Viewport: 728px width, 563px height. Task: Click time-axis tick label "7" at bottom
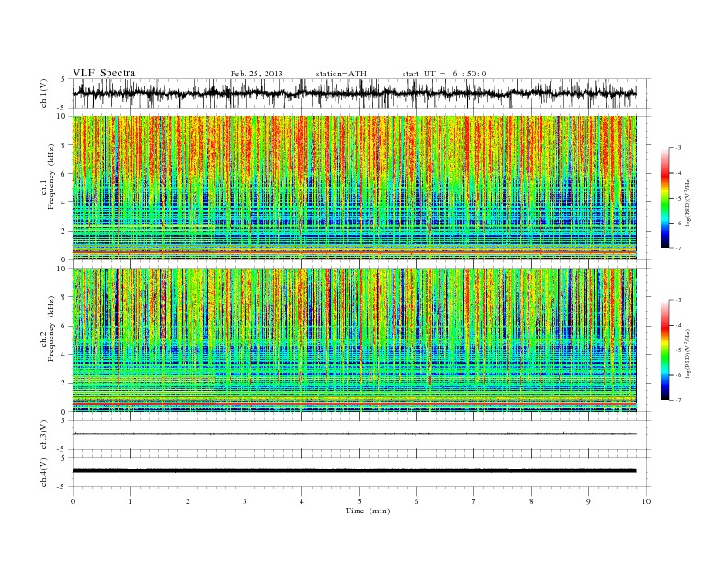(x=474, y=501)
